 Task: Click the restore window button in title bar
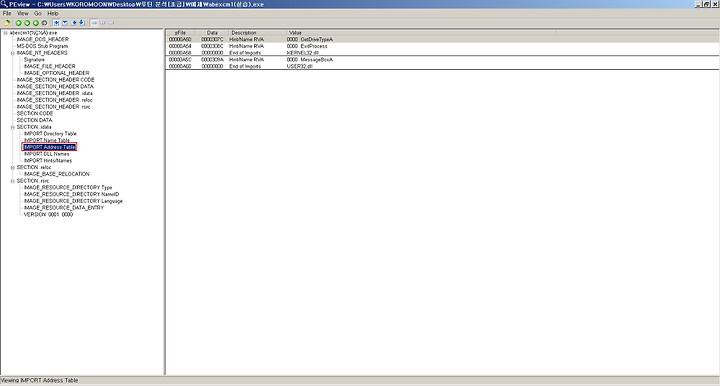(707, 4)
